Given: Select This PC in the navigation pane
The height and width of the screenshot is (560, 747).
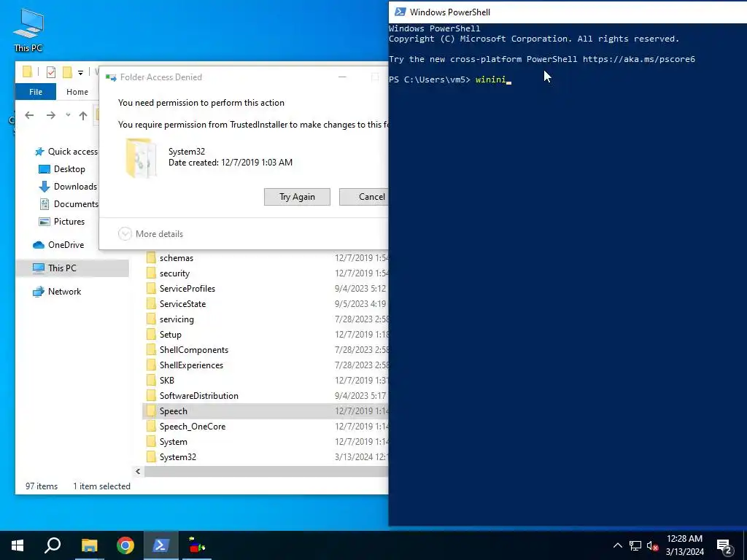Looking at the screenshot, I should [72, 268].
